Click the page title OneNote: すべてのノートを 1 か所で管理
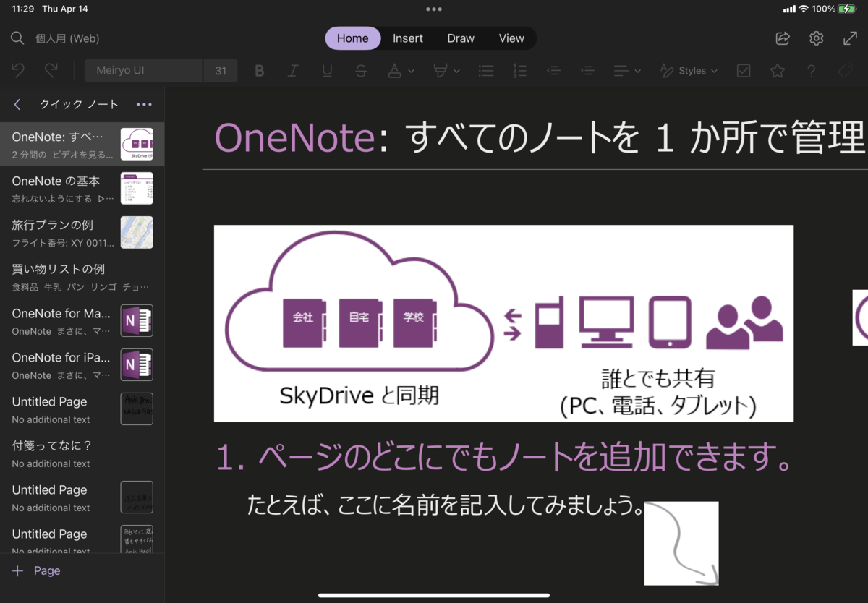Screen dimensions: 868x603 point(540,138)
